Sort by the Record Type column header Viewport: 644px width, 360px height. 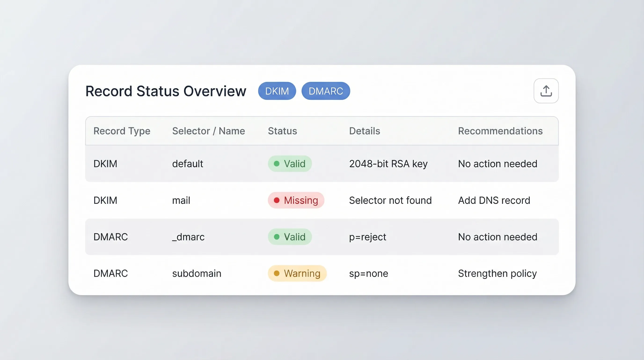[x=122, y=131]
